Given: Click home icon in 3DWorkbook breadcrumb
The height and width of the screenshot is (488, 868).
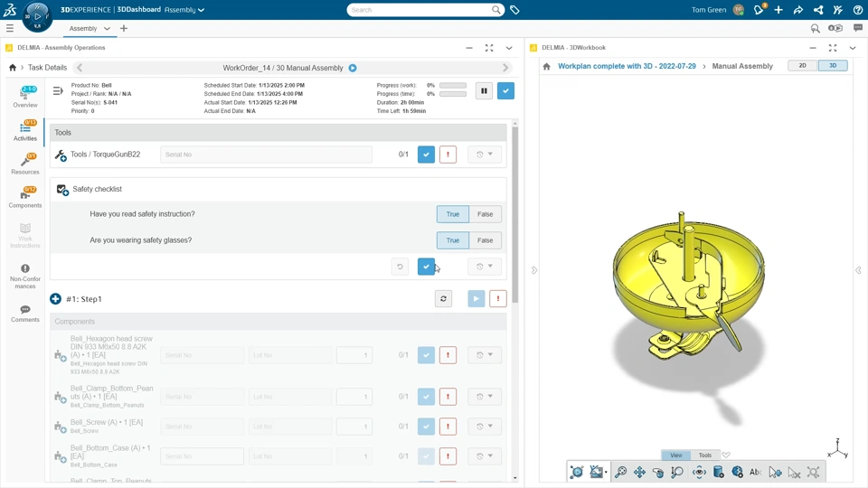Looking at the screenshot, I should 546,66.
